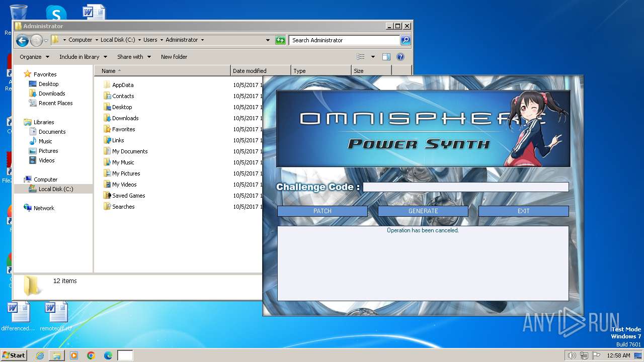Open the taskbar clock showing 12:58 AM
This screenshot has height=362, width=644.
618,355
